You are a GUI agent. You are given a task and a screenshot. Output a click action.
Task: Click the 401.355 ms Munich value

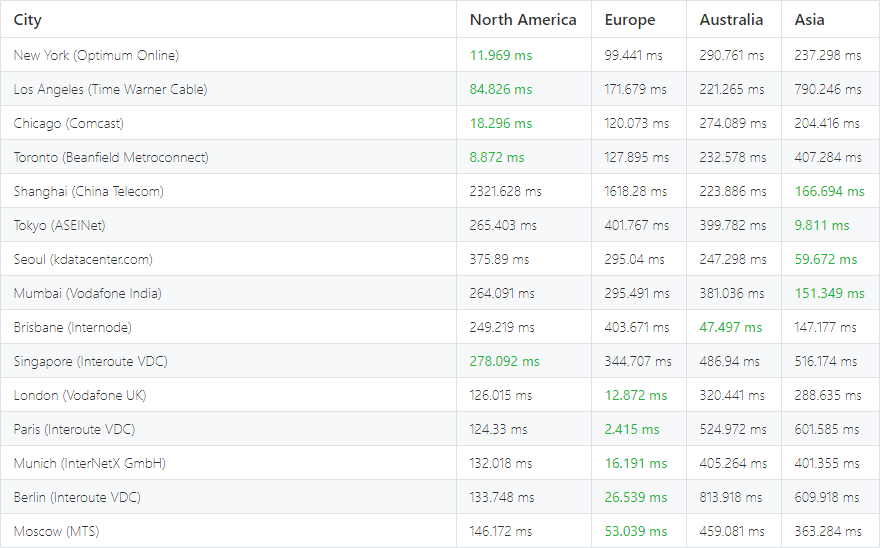tap(826, 463)
